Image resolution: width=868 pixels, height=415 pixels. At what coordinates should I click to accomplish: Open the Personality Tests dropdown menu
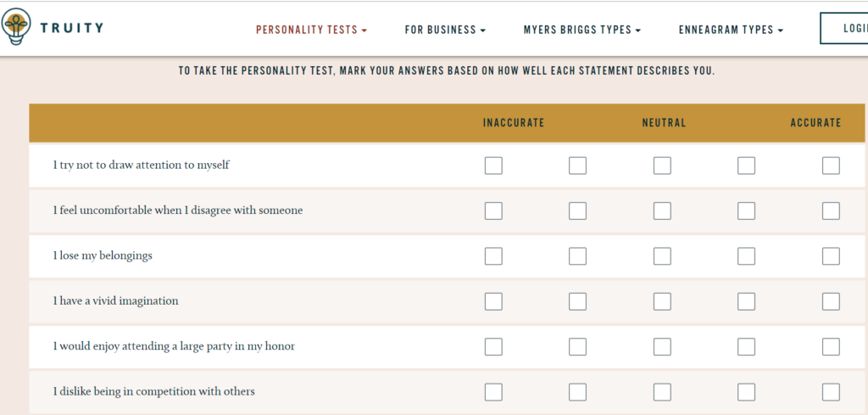[x=311, y=30]
